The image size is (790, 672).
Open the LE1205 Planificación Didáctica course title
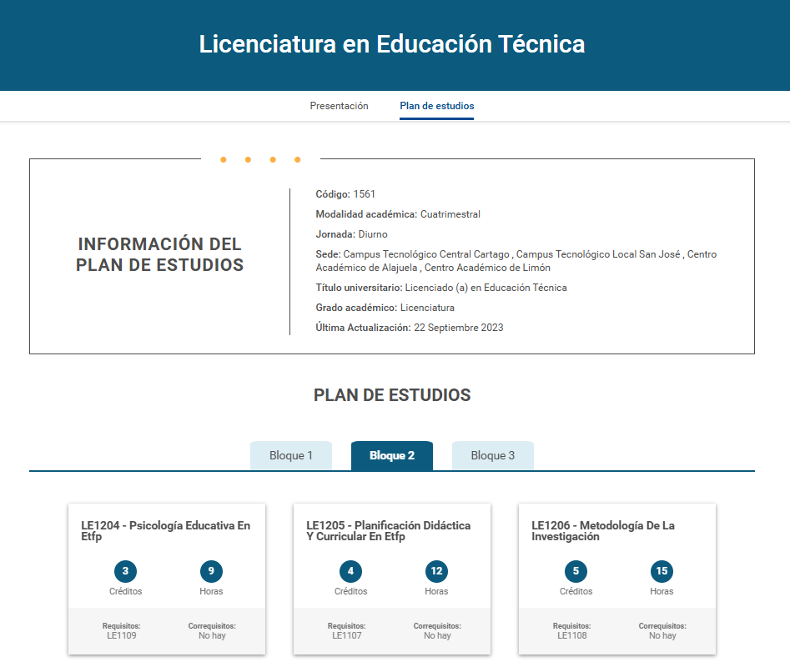coord(388,531)
